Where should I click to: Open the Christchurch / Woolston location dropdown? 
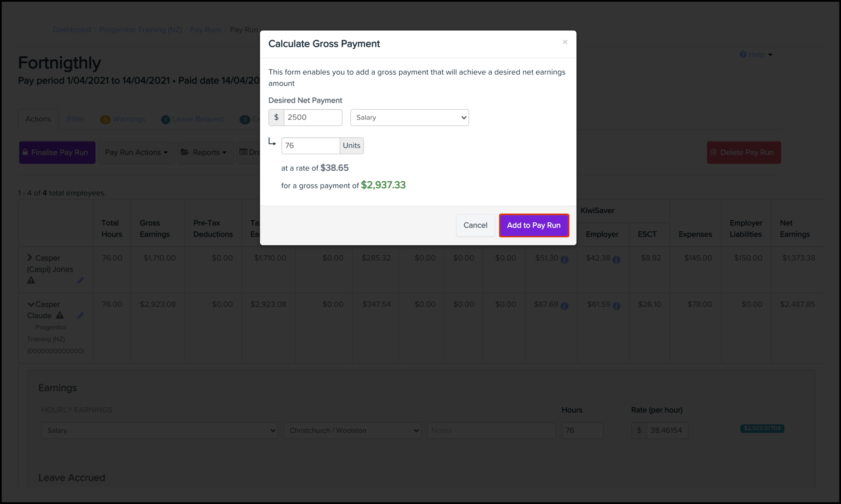(x=352, y=431)
